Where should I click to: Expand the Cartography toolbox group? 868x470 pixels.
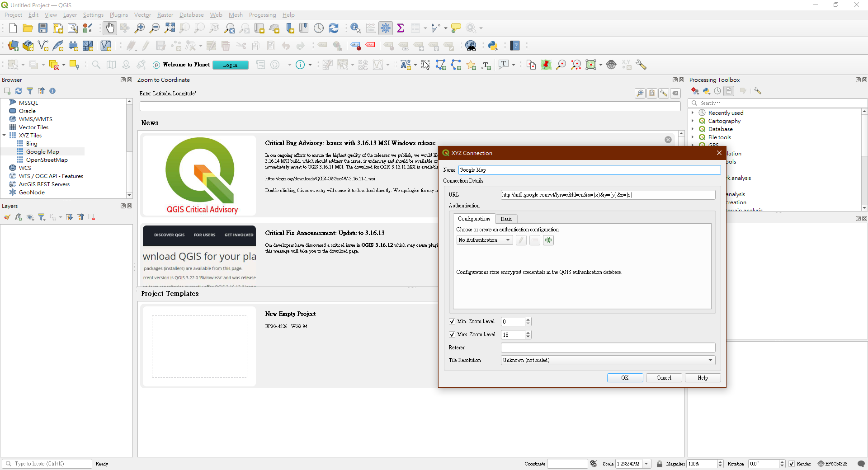[692, 121]
